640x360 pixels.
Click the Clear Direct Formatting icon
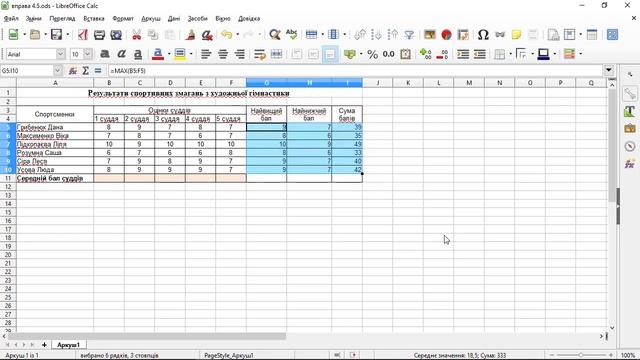coord(207,35)
